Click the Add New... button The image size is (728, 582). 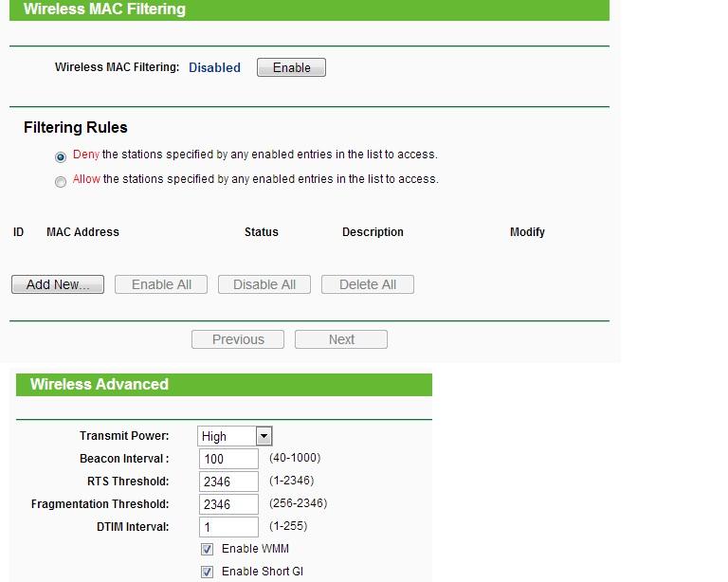point(58,284)
